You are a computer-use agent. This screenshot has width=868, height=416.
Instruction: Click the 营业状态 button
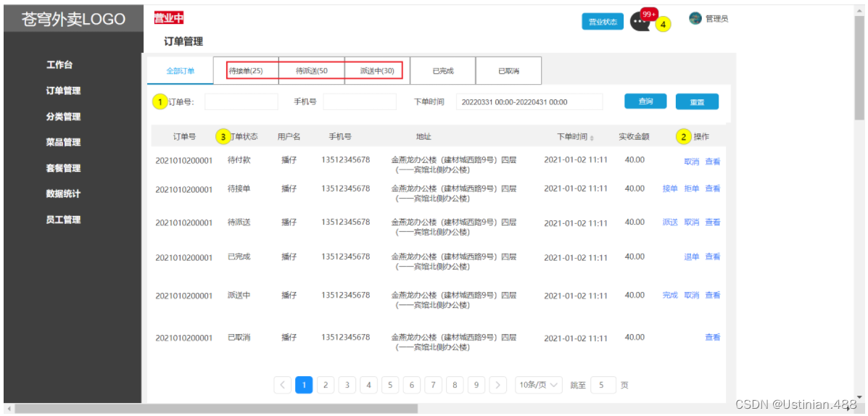(603, 22)
